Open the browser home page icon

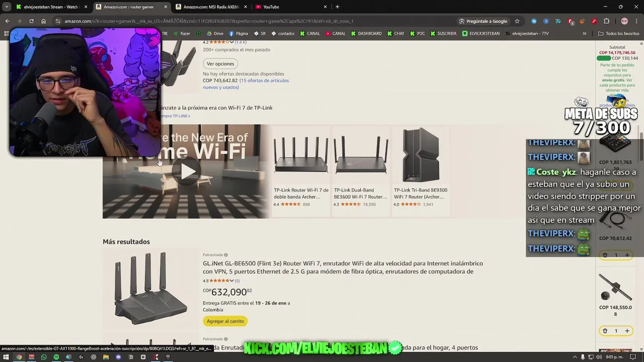[x=43, y=21]
